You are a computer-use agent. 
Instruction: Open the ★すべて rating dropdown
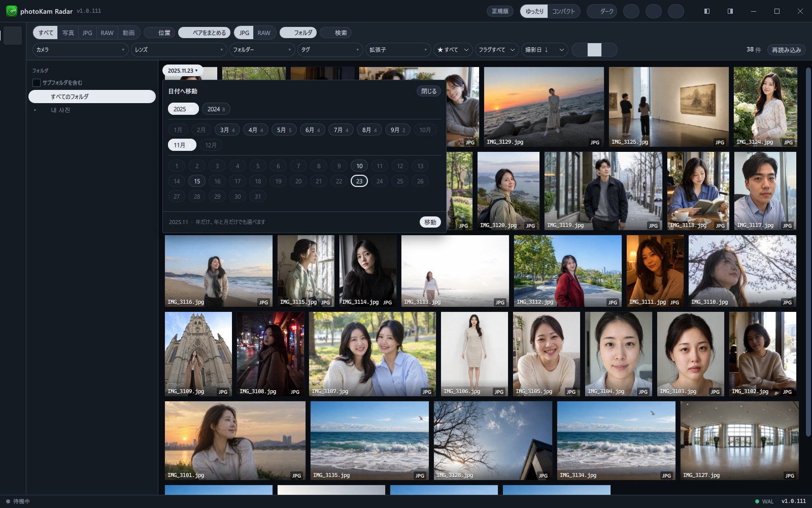[453, 50]
